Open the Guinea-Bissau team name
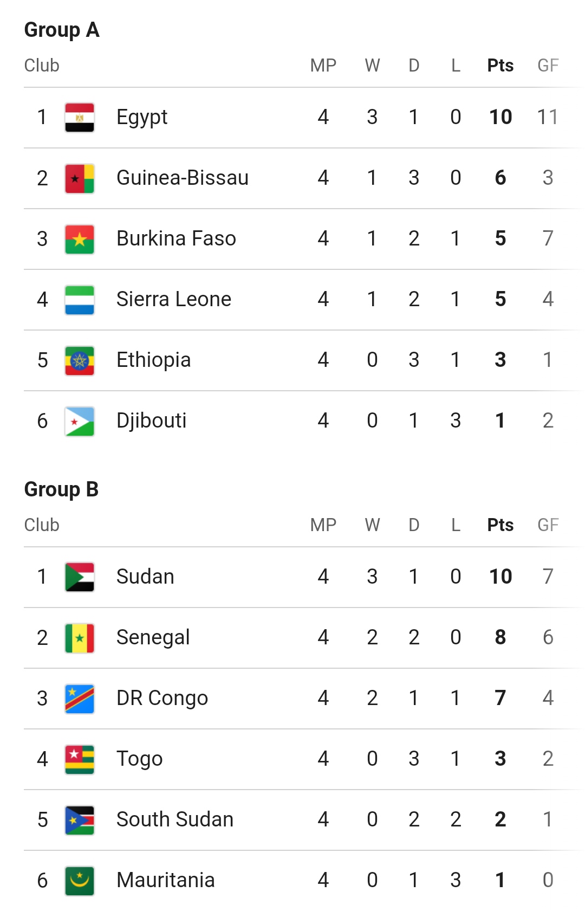The image size is (585, 924). point(182,178)
